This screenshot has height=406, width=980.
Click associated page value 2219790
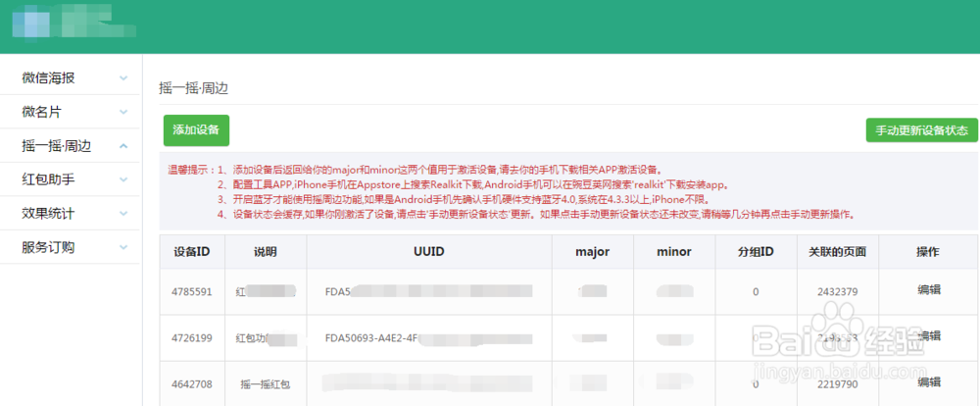click(838, 384)
